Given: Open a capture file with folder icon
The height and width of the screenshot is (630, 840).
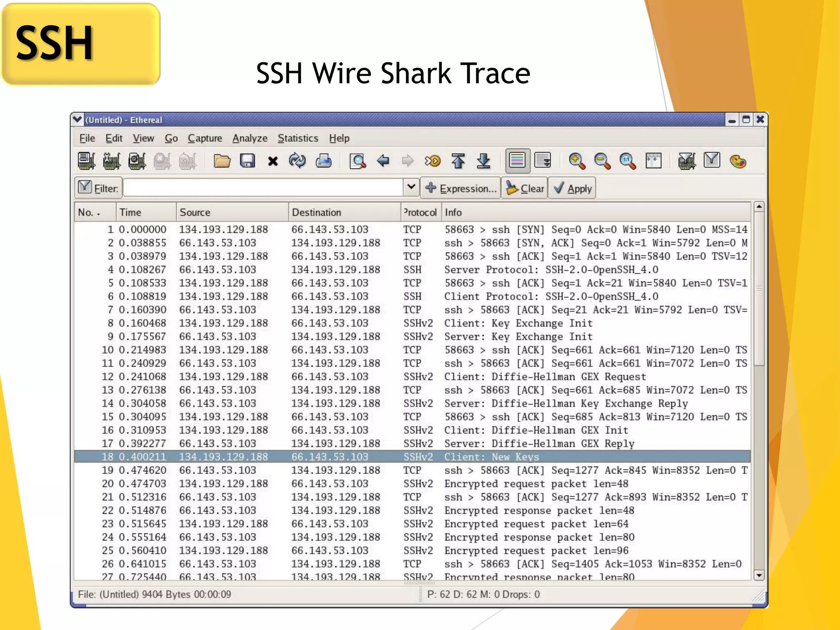Looking at the screenshot, I should tap(222, 161).
